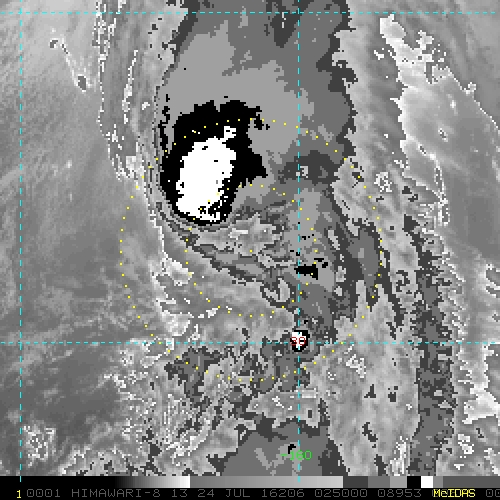Screen dimensions: 500x500
Task: Click the top-left cyan gridline intersection
Action: pos(21,13)
